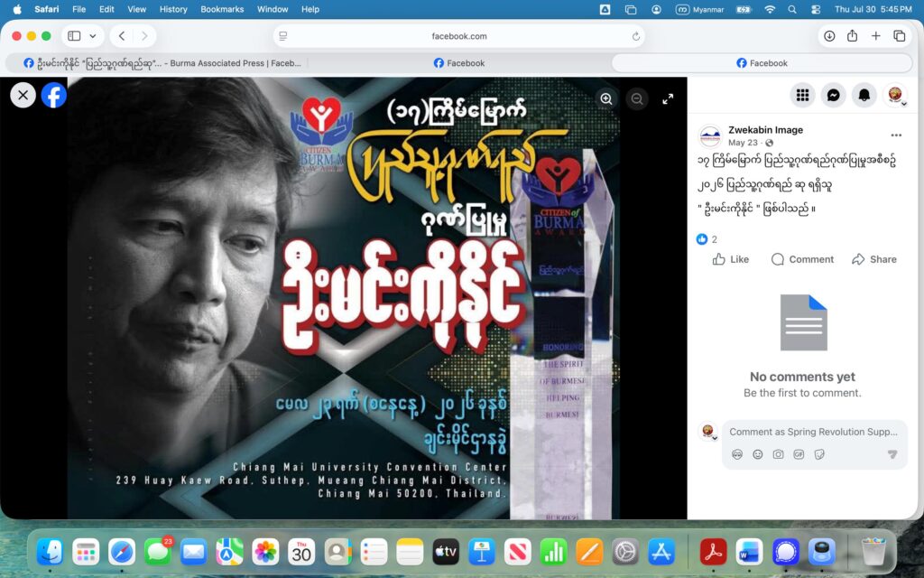Go forward in Safari
The image size is (924, 578).
[x=144, y=36]
